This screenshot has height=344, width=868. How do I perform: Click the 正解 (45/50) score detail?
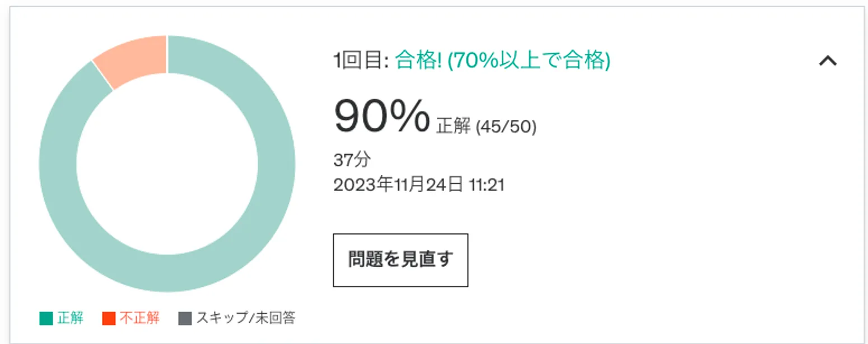click(x=486, y=127)
